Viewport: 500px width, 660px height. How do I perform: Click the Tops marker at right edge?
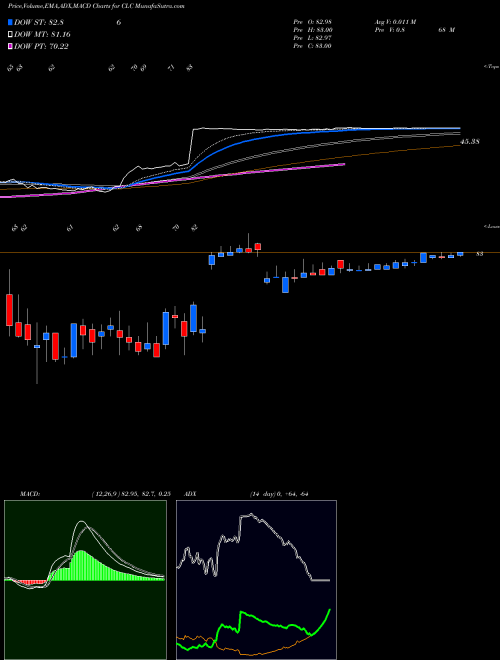(x=491, y=67)
